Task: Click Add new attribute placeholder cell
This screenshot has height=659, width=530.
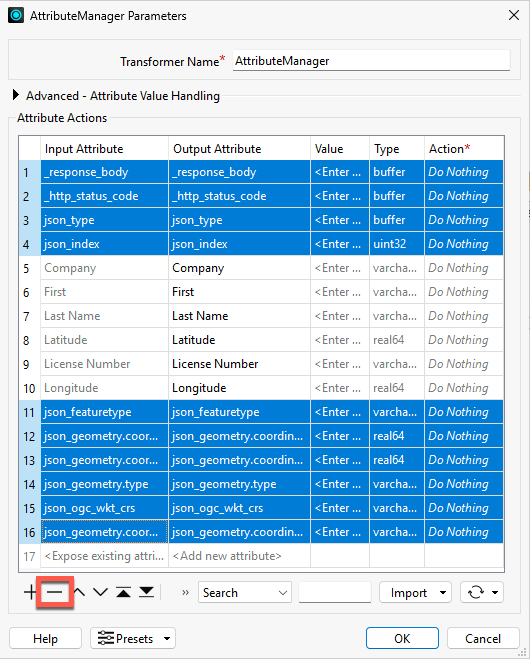Action: 239,556
